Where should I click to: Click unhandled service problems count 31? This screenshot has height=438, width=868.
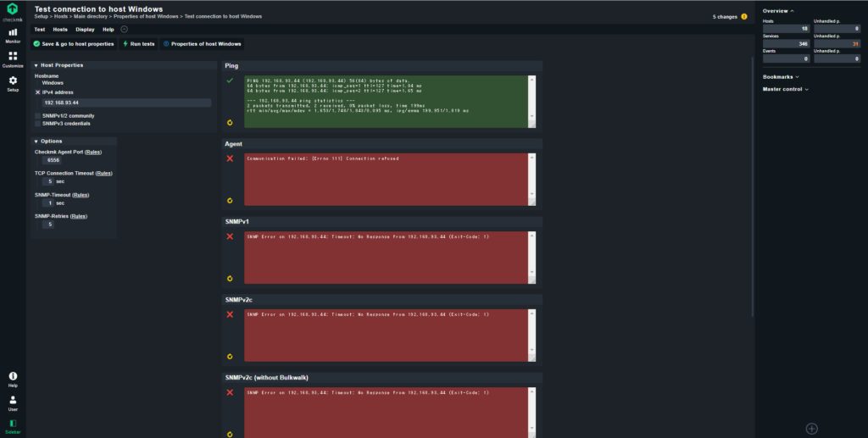[837, 43]
